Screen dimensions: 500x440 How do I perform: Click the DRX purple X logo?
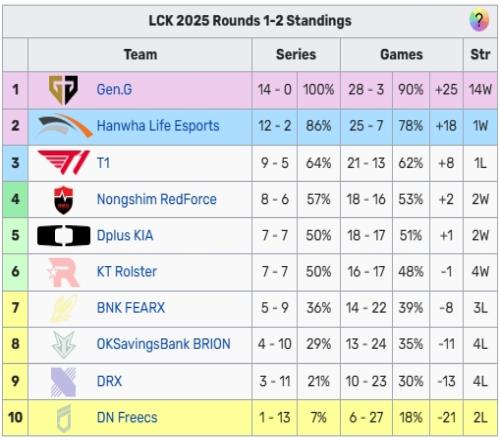(x=63, y=382)
